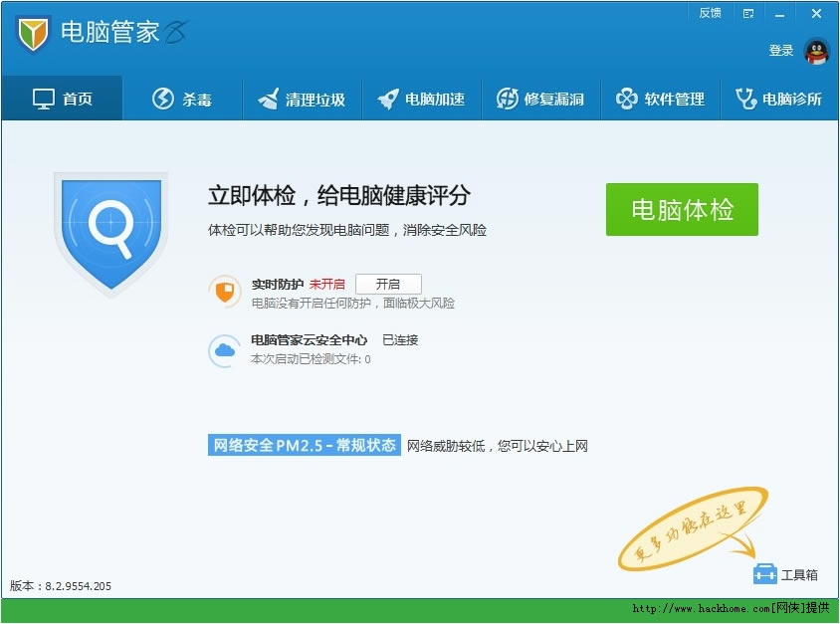The width and height of the screenshot is (840, 624).
Task: Open the 工具箱 toolbox
Action: [x=785, y=574]
